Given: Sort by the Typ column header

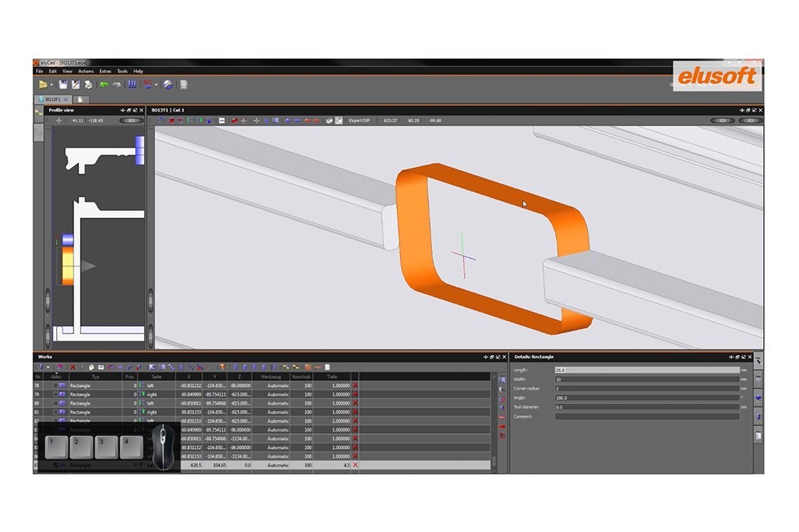Looking at the screenshot, I should click(95, 376).
